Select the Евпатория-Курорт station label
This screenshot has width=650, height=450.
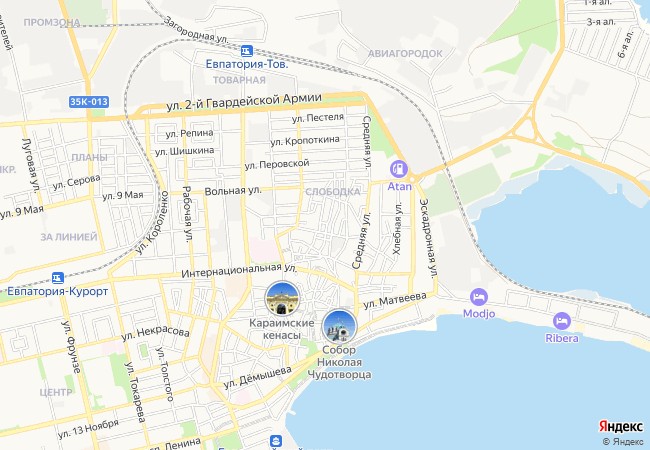[58, 291]
